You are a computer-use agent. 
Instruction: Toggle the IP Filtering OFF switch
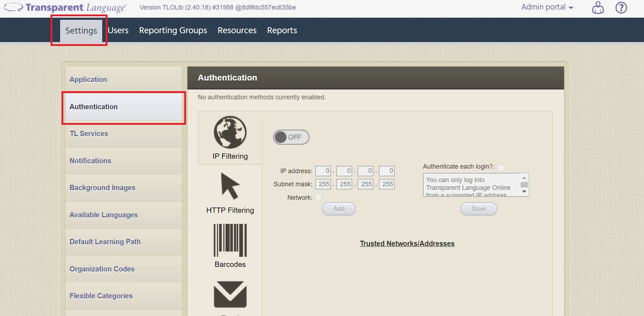point(291,137)
